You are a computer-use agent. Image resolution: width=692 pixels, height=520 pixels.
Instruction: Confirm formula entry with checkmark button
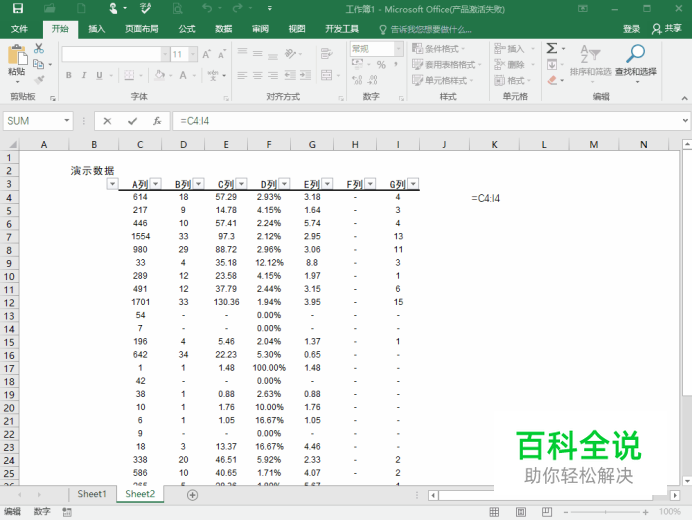pos(132,121)
